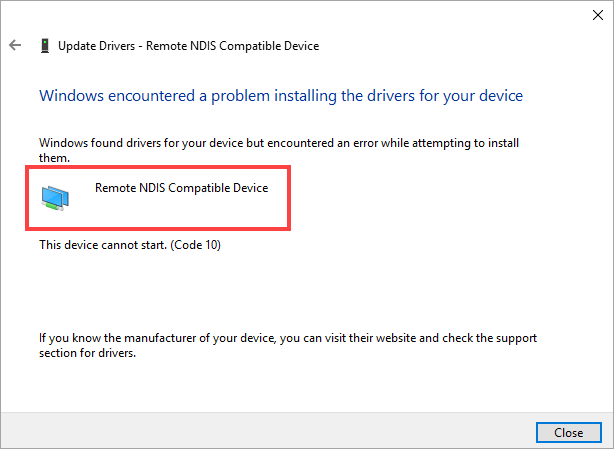The width and height of the screenshot is (614, 449).
Task: Click blank space below the error message
Action: tap(300, 290)
